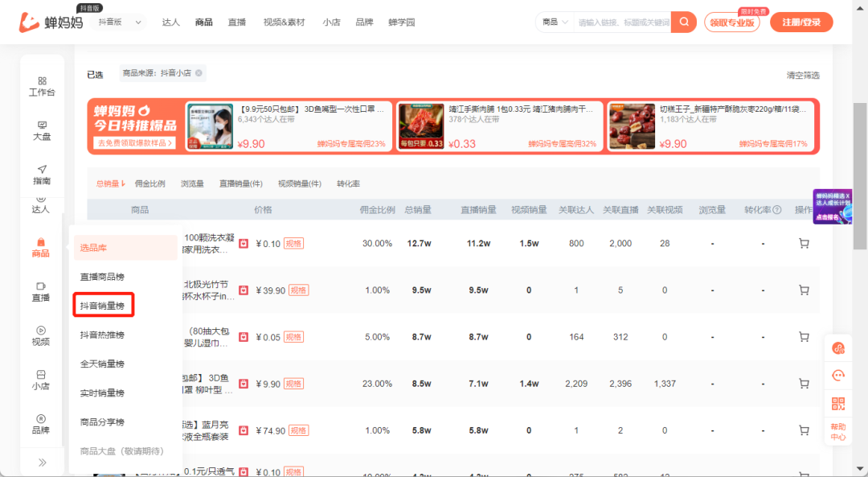The height and width of the screenshot is (477, 868).
Task: Select 抖音热推榜 in the submenu
Action: pos(102,335)
